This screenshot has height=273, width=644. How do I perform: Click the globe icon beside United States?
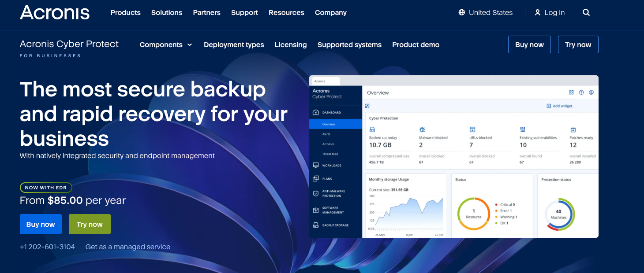pyautogui.click(x=462, y=12)
